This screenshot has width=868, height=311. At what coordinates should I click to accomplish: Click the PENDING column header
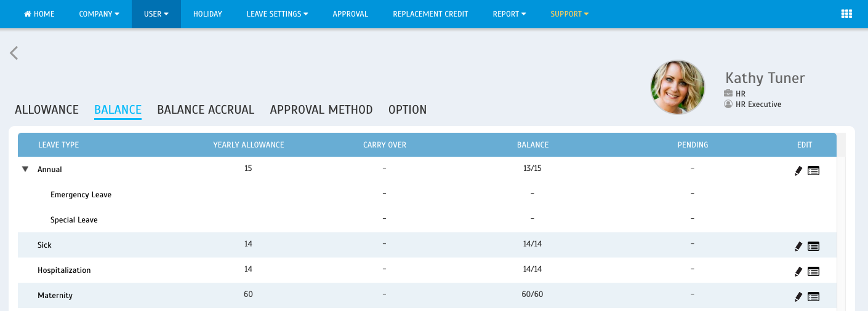(693, 145)
